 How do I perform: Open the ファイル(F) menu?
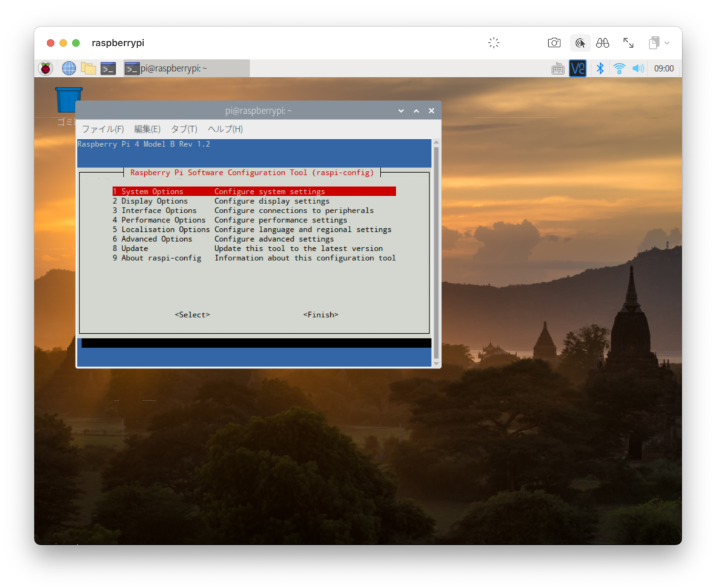coord(102,129)
